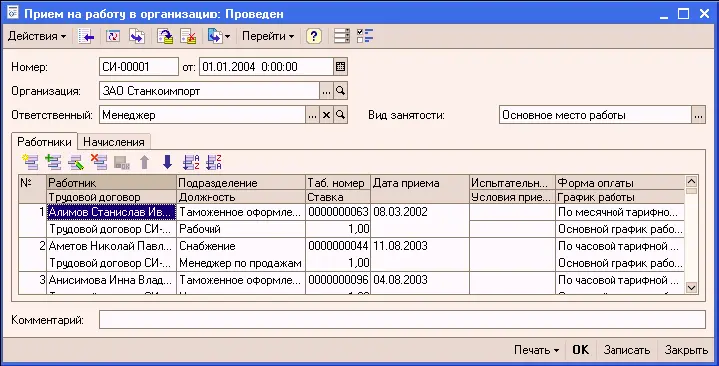The width and height of the screenshot is (719, 366).
Task: Click the find-in-list icon with blue arrow
Action: [x=86, y=36]
